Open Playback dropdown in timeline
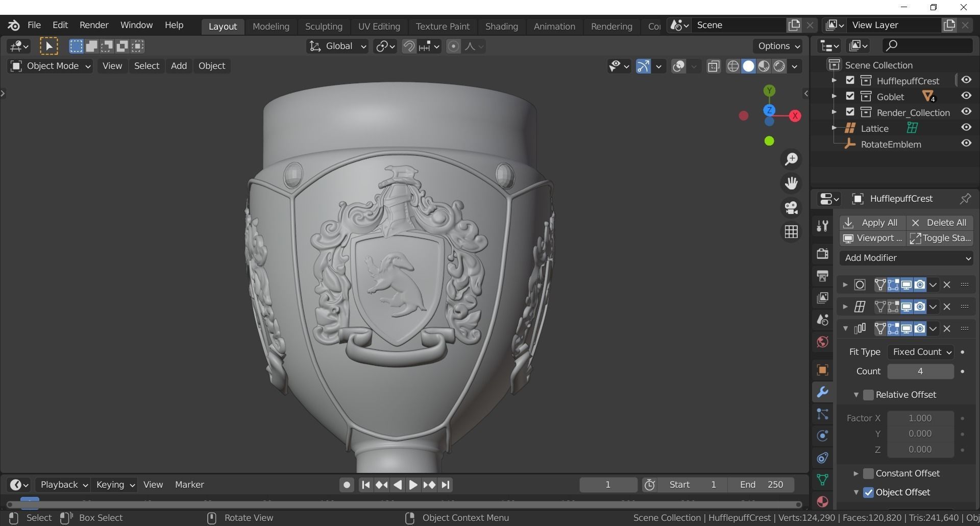This screenshot has height=526, width=980. pyautogui.click(x=63, y=485)
